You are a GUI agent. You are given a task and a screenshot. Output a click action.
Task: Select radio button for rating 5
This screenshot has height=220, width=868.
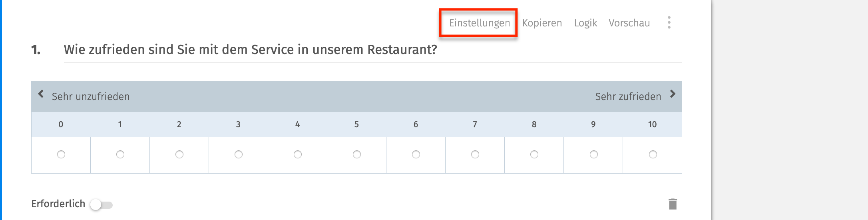357,154
